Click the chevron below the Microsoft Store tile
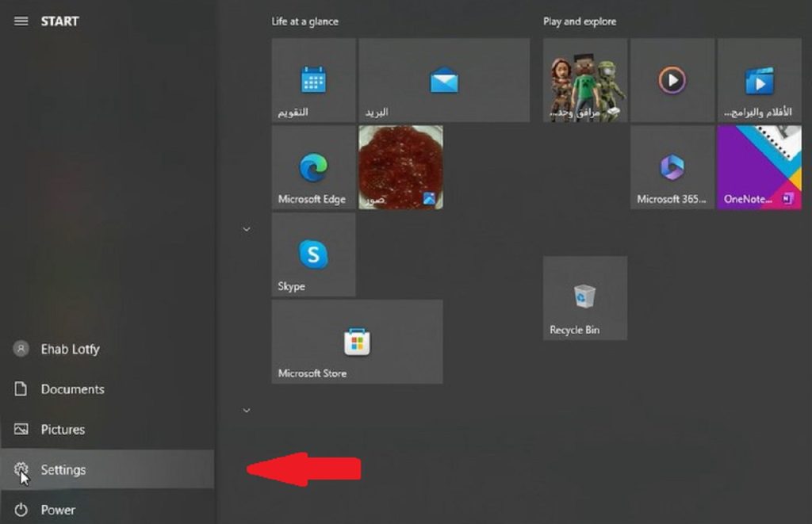This screenshot has width=812, height=524. 246,410
